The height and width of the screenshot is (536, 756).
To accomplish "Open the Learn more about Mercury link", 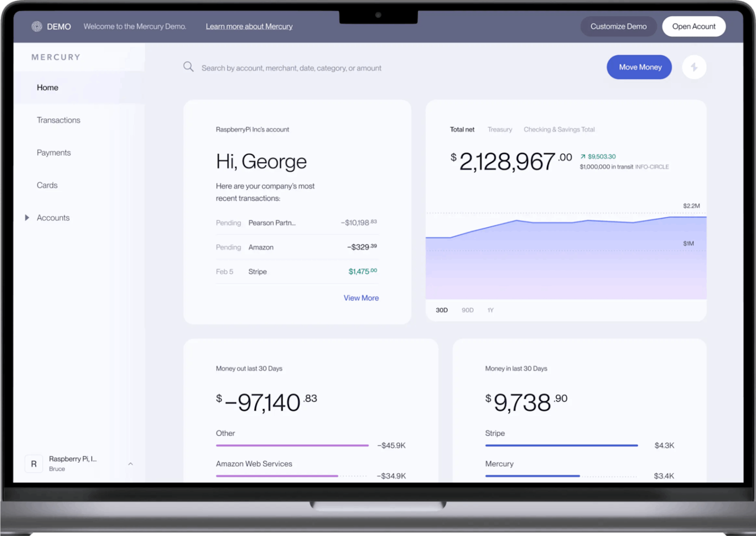I will click(249, 27).
